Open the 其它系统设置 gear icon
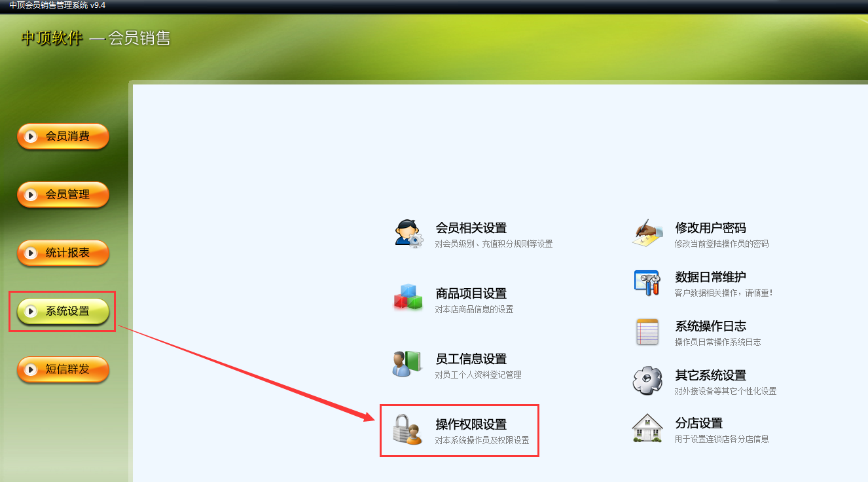Image resolution: width=868 pixels, height=482 pixels. [647, 380]
